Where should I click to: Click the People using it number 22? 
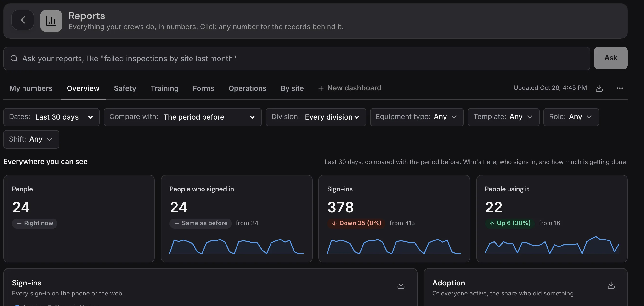[x=494, y=207]
